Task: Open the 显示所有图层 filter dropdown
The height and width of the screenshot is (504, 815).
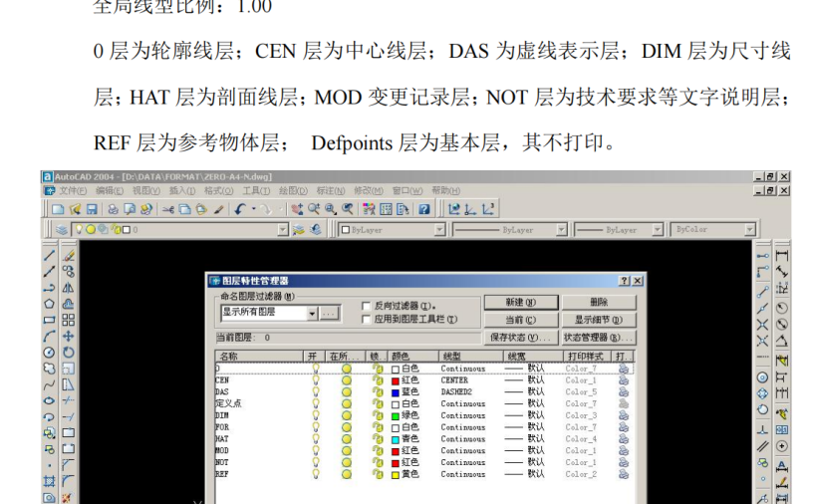Action: pos(312,314)
